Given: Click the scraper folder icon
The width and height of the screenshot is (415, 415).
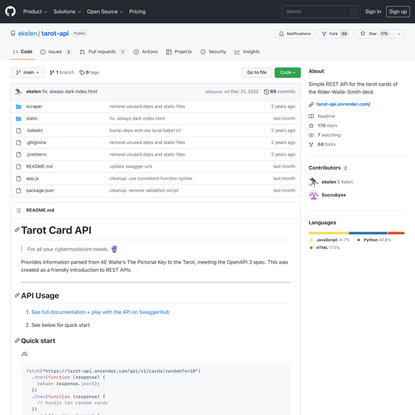Looking at the screenshot, I should [x=19, y=107].
